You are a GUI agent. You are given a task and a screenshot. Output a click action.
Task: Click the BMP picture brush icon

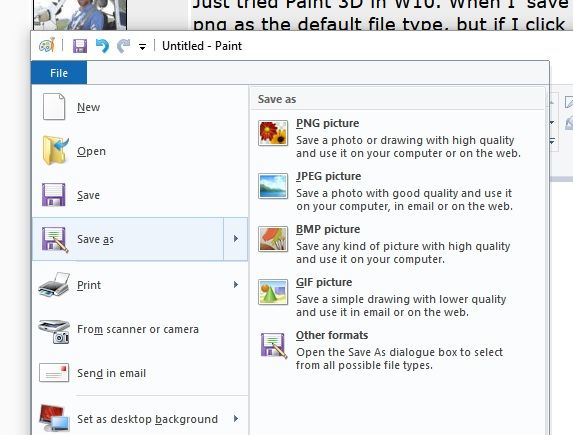(273, 239)
